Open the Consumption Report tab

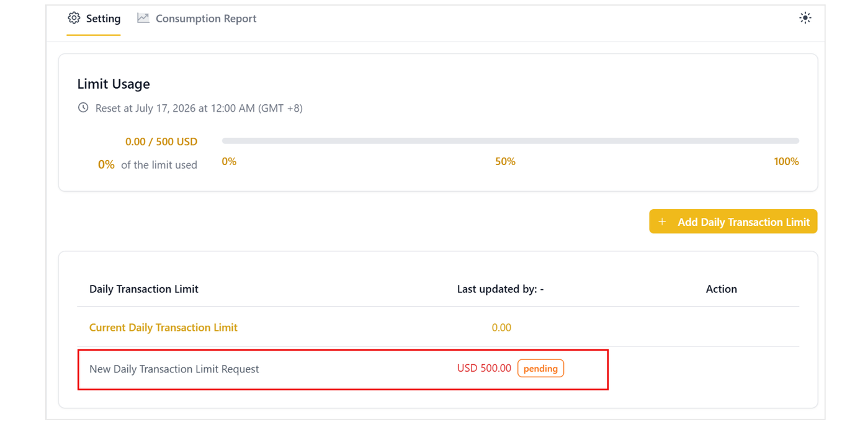tap(197, 19)
